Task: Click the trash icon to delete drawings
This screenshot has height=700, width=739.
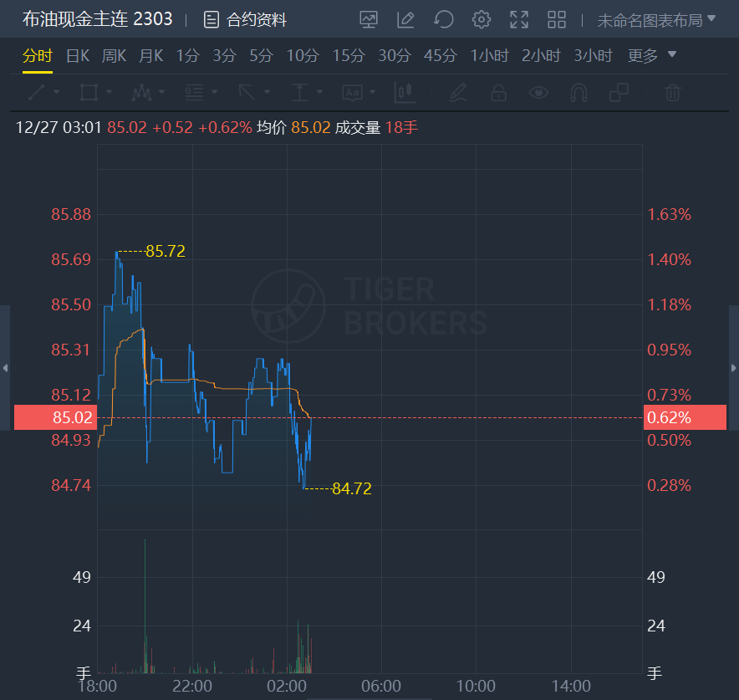Action: 673,92
